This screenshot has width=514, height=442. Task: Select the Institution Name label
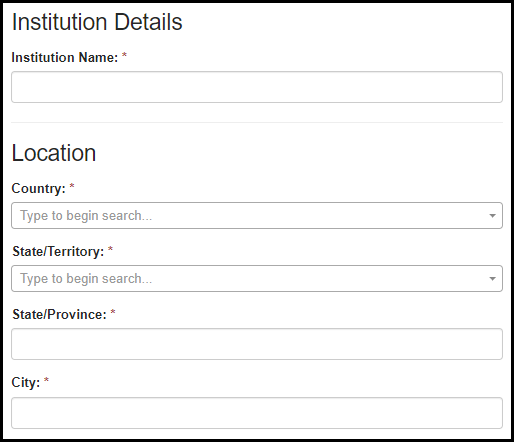point(65,57)
